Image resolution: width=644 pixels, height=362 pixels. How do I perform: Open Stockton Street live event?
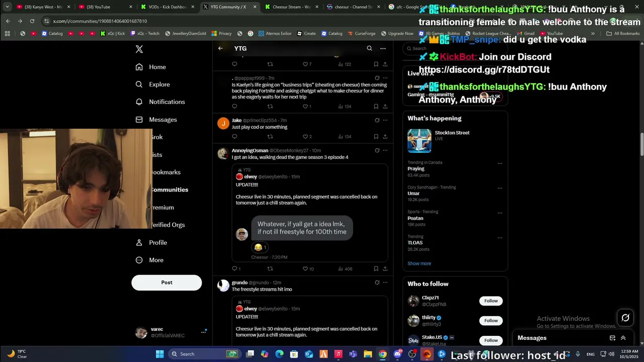(x=455, y=141)
